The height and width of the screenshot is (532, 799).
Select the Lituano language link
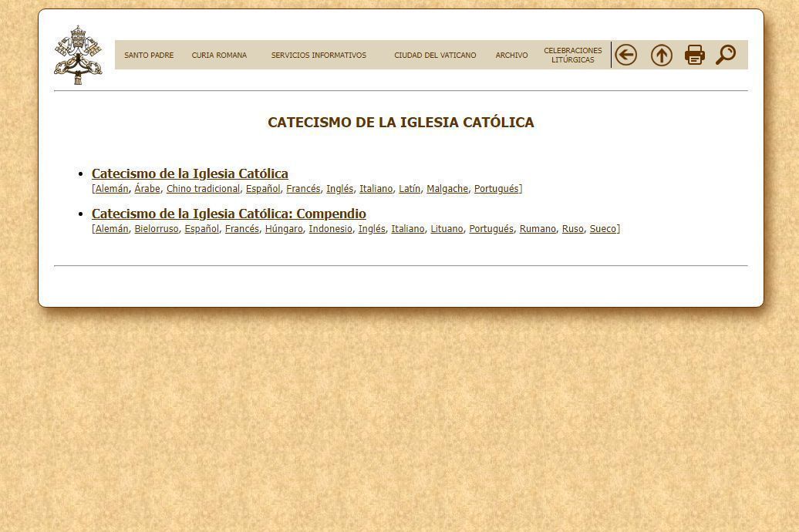click(x=447, y=229)
